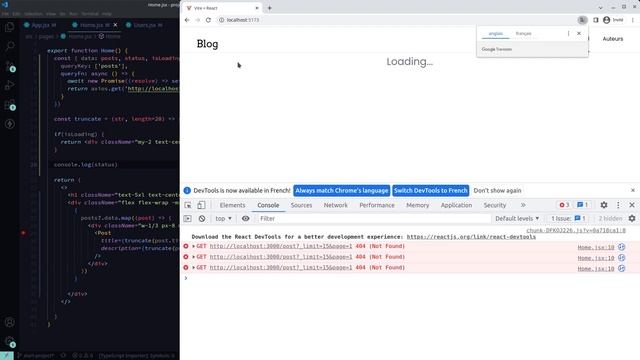640x360 pixels.
Task: Open the browser side panel icon
Action: point(596,20)
